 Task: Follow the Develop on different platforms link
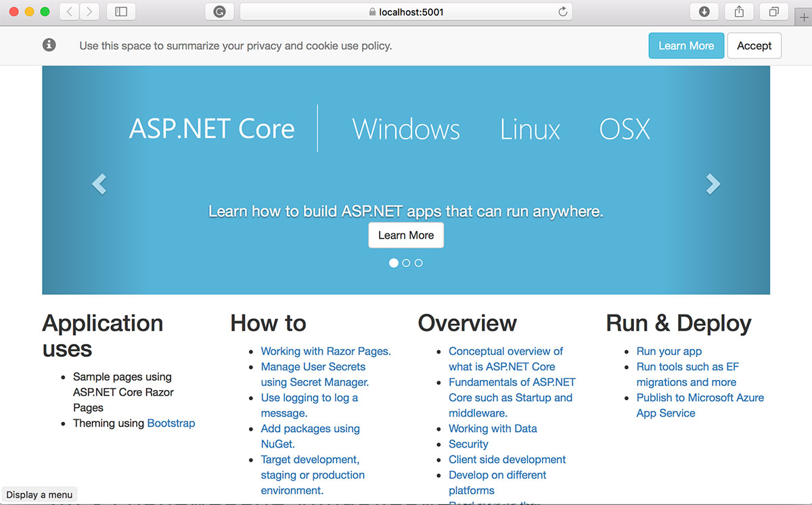click(x=497, y=483)
